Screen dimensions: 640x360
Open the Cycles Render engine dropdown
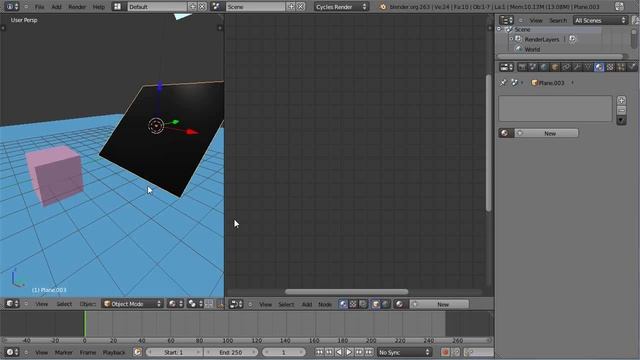coord(341,7)
